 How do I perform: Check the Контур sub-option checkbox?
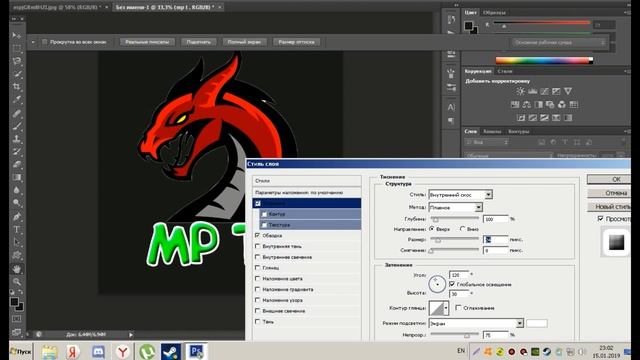(264, 214)
